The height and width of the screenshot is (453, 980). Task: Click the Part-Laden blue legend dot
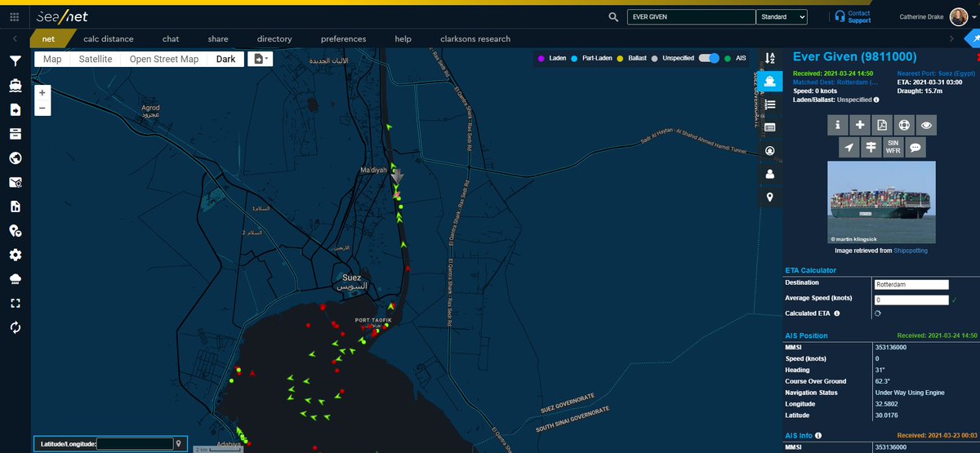574,59
